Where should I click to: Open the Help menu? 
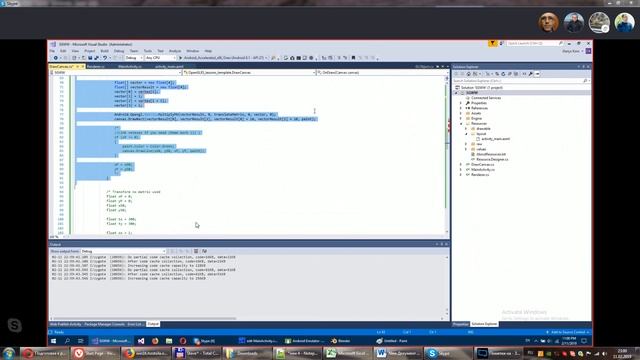pos(208,51)
